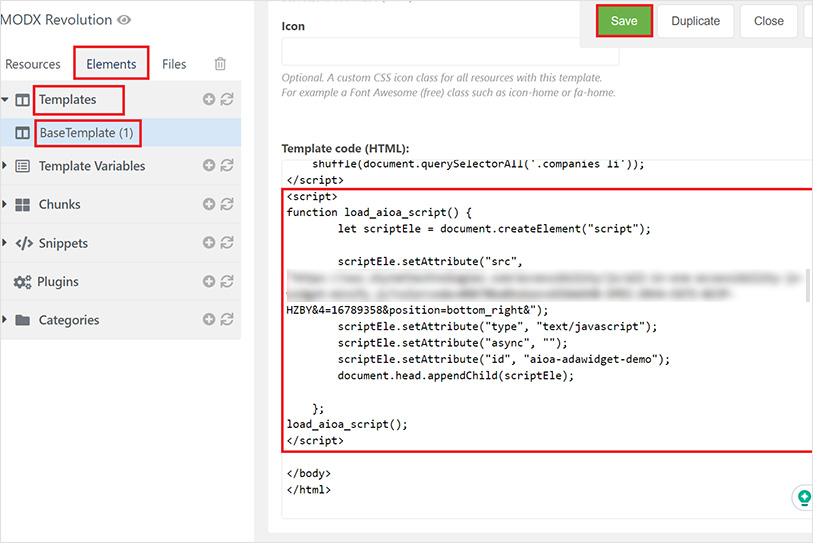Add a new Category
Screen dimensions: 813x543
(x=209, y=319)
